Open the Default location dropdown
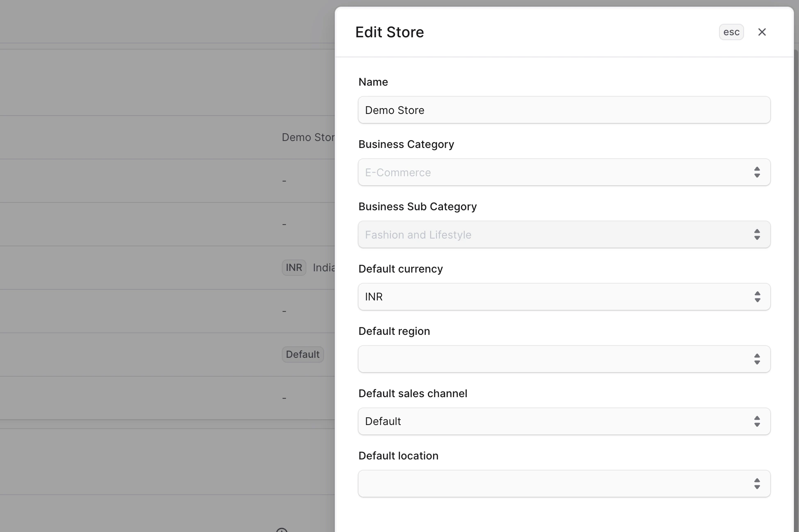799x532 pixels. coord(564,484)
